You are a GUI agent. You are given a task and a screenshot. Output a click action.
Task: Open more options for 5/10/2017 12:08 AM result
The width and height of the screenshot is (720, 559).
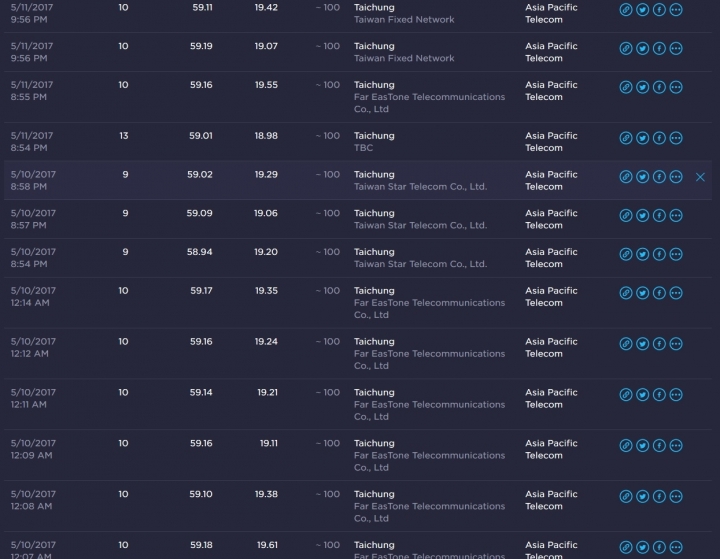(x=676, y=497)
